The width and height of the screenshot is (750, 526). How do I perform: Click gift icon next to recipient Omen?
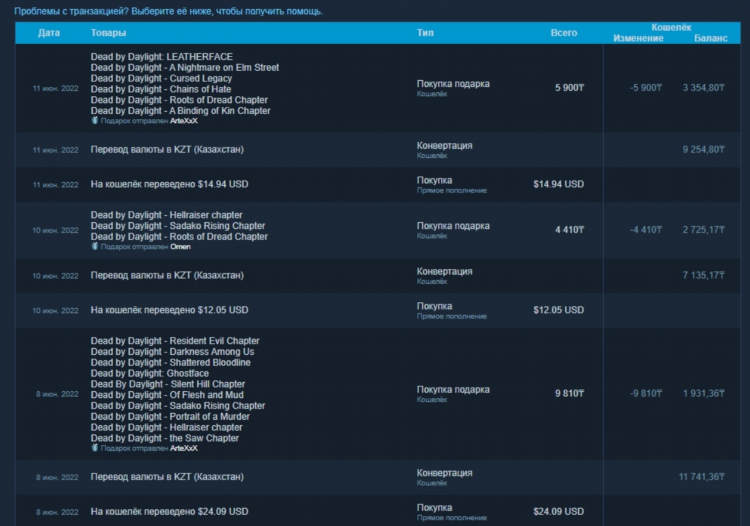coord(95,246)
